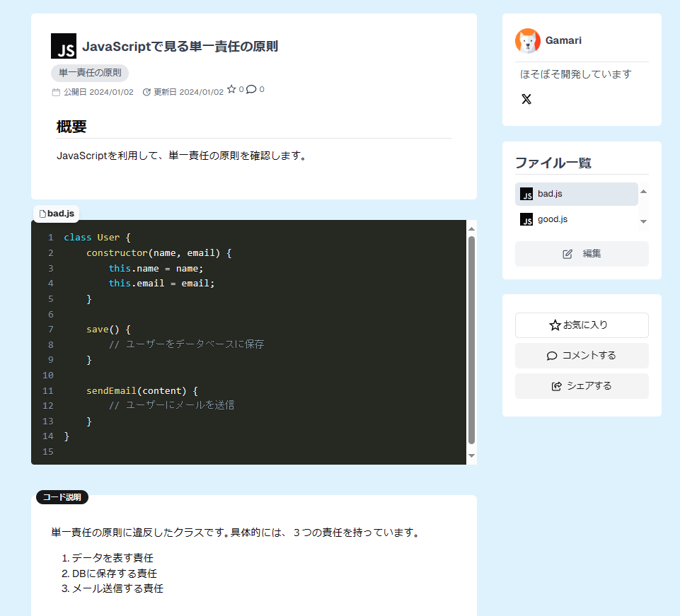Click the file list scroll down arrow

tap(644, 221)
